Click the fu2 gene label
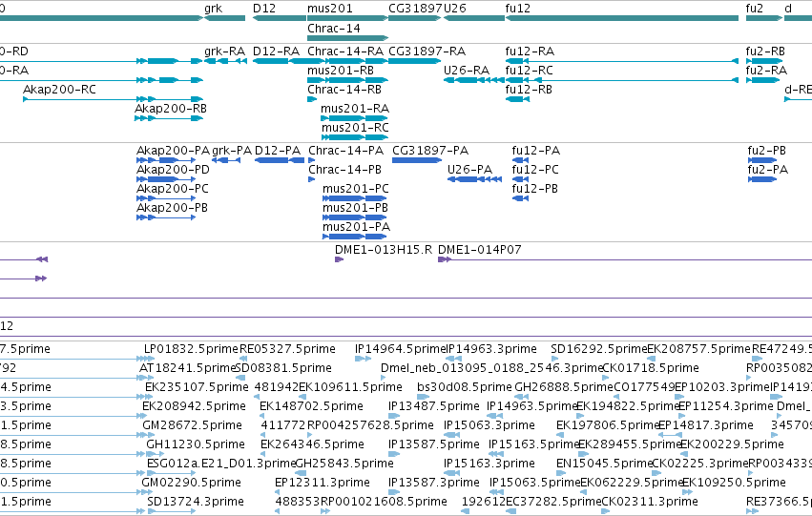 pos(755,9)
